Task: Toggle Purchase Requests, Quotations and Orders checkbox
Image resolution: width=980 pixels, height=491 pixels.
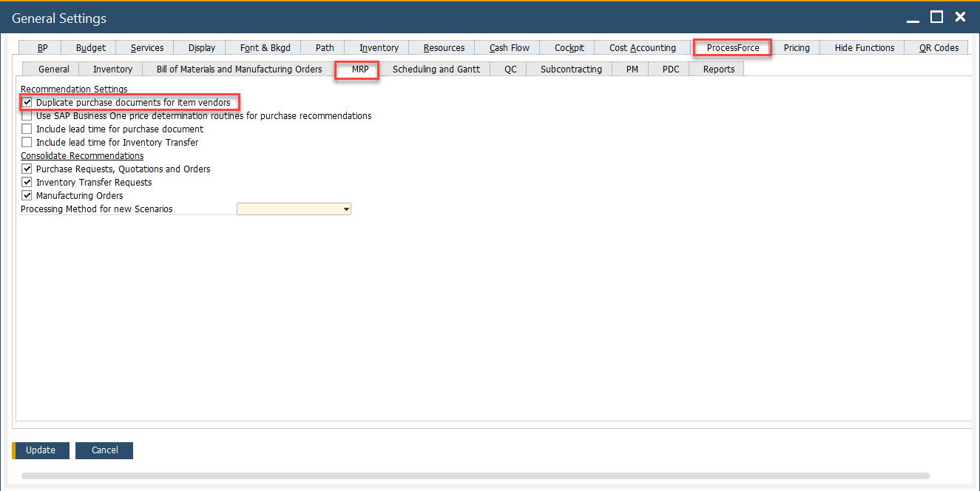Action: pyautogui.click(x=27, y=169)
